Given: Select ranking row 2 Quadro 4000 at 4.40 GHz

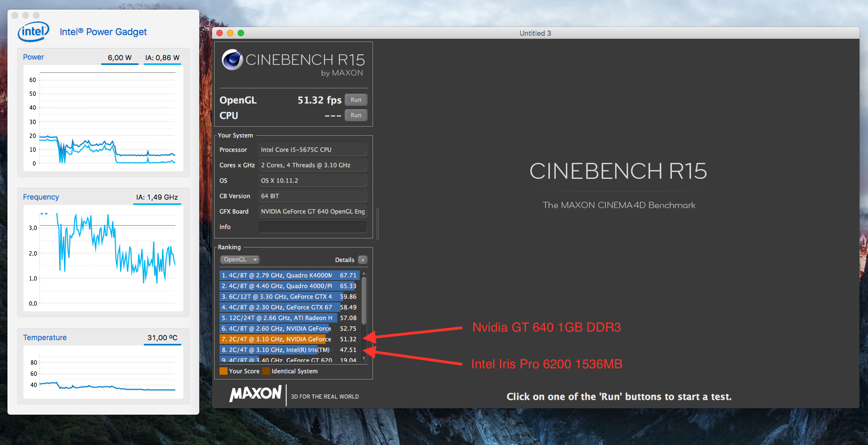Looking at the screenshot, I should click(289, 286).
